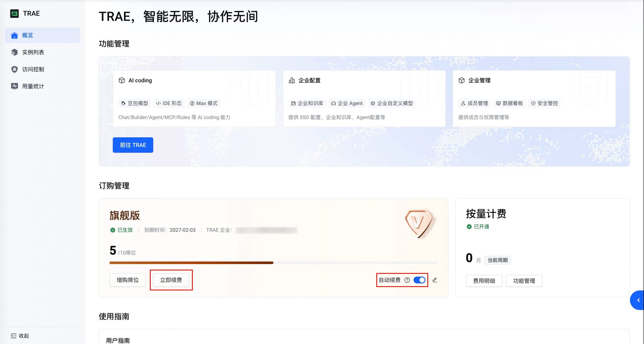Select the 成员管理 tag

click(474, 103)
